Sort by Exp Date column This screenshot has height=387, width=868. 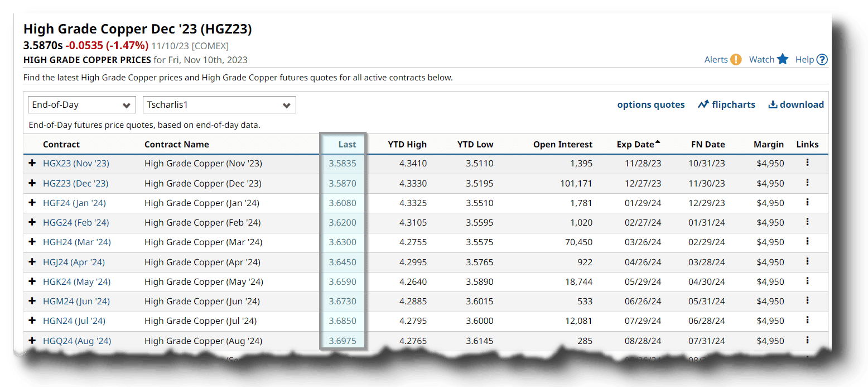(x=635, y=144)
